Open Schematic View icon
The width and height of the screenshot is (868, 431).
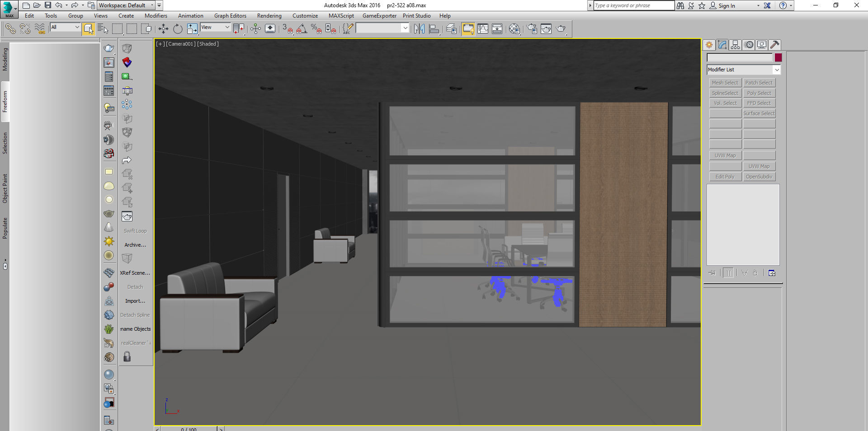(x=497, y=29)
